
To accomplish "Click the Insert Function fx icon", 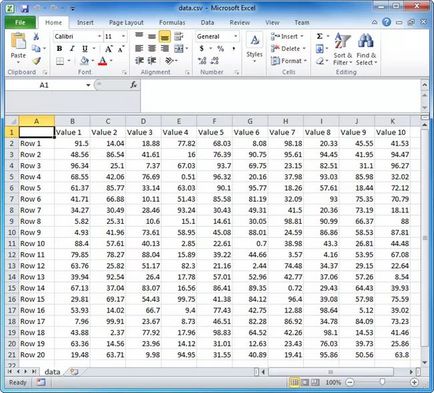I will [x=134, y=85].
